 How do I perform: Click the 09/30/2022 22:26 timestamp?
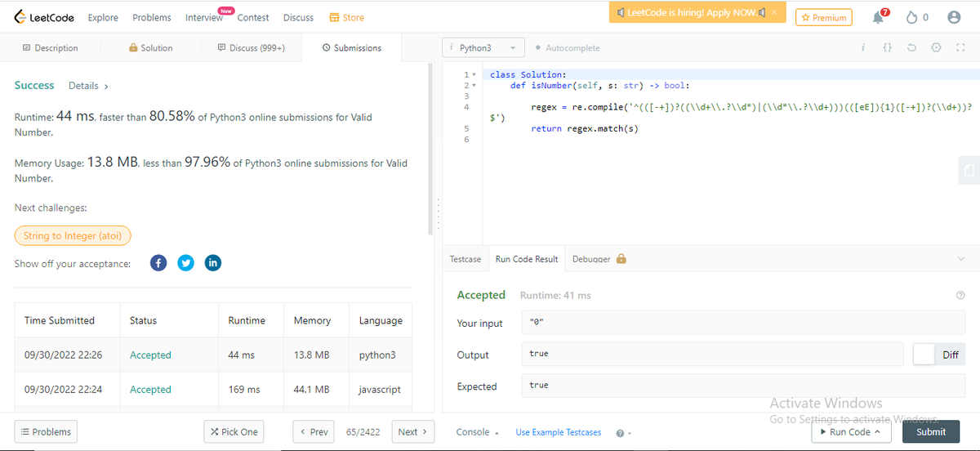(x=64, y=355)
